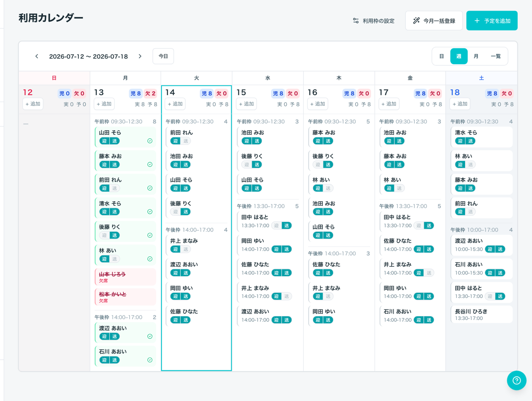Click 予定を追加 plus button
The width and height of the screenshot is (532, 401).
492,21
